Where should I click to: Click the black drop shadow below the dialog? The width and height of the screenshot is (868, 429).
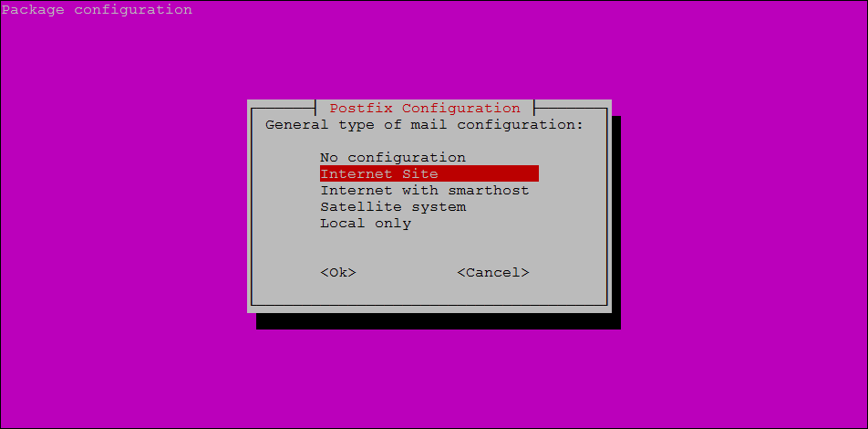pos(438,321)
